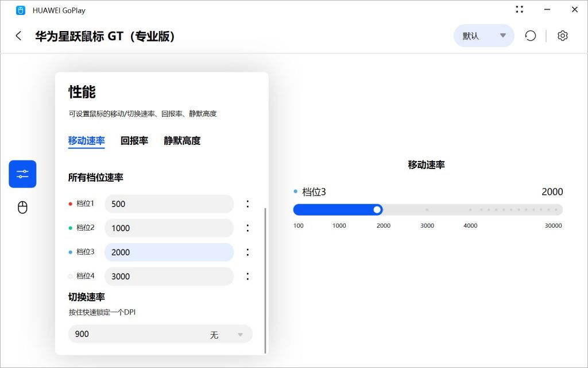The width and height of the screenshot is (588, 368).
Task: Select the performance sliders sidebar icon
Action: [x=22, y=174]
